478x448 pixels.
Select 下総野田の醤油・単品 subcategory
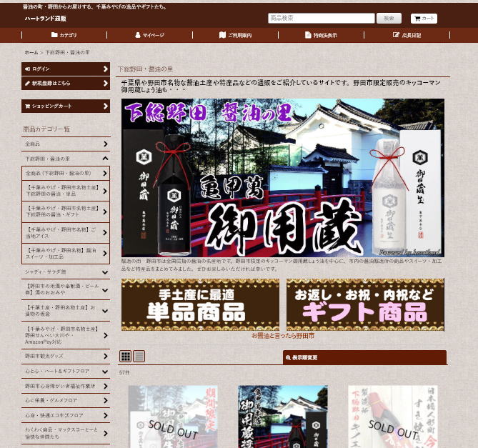(x=66, y=191)
